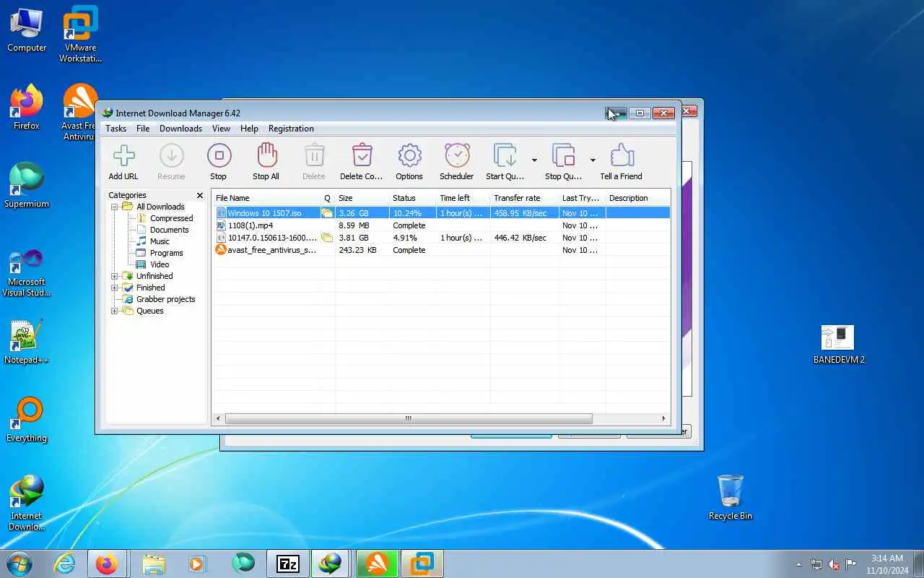924x578 pixels.
Task: Sort by File Name column header
Action: point(266,198)
